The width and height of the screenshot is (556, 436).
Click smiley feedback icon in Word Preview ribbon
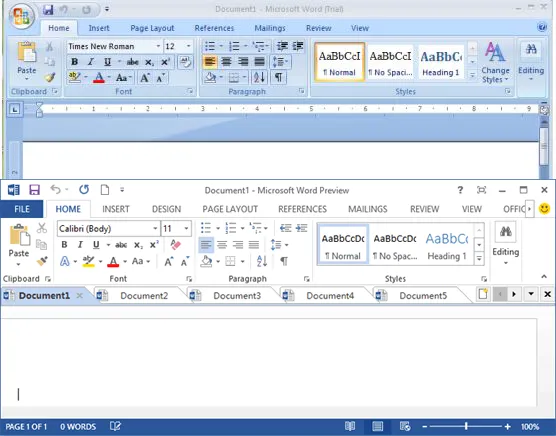click(x=544, y=208)
